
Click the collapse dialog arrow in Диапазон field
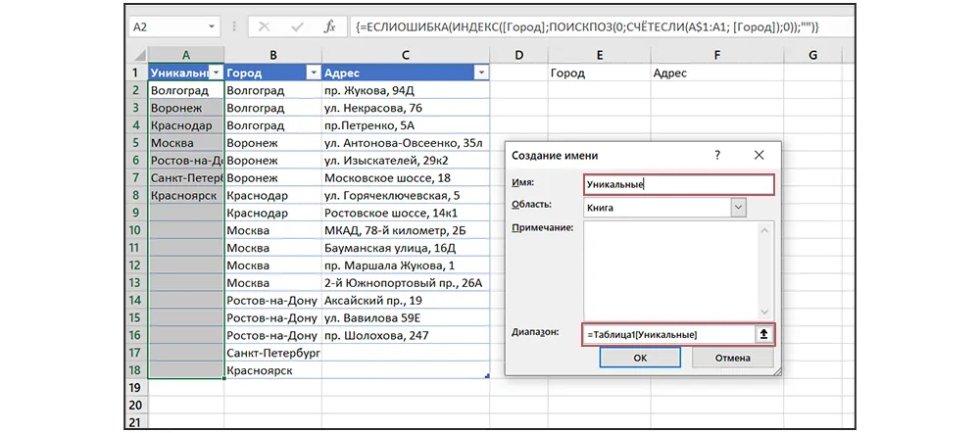[762, 334]
